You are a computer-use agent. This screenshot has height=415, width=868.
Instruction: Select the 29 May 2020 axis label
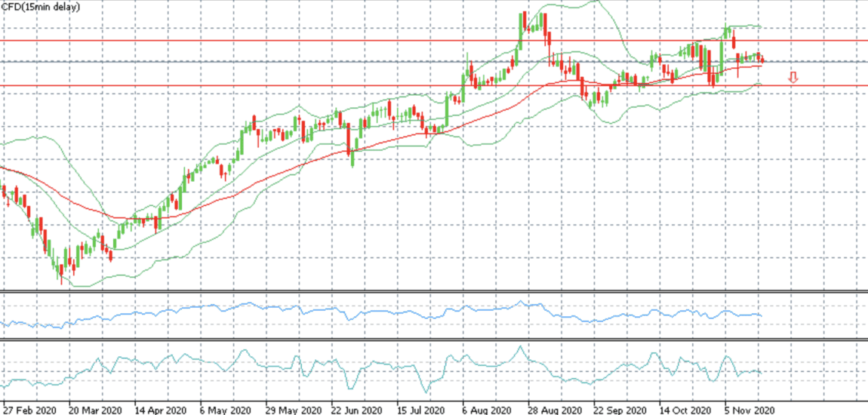pyautogui.click(x=293, y=410)
